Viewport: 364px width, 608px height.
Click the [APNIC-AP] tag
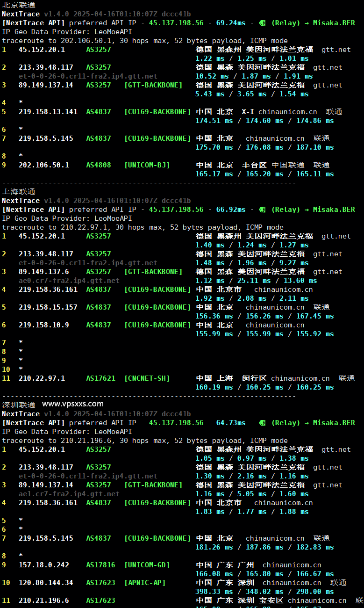click(145, 583)
